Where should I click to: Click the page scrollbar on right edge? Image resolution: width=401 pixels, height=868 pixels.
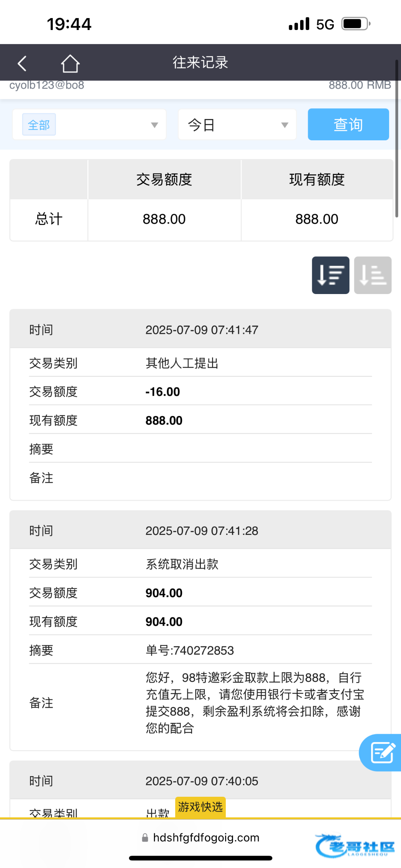point(397,137)
